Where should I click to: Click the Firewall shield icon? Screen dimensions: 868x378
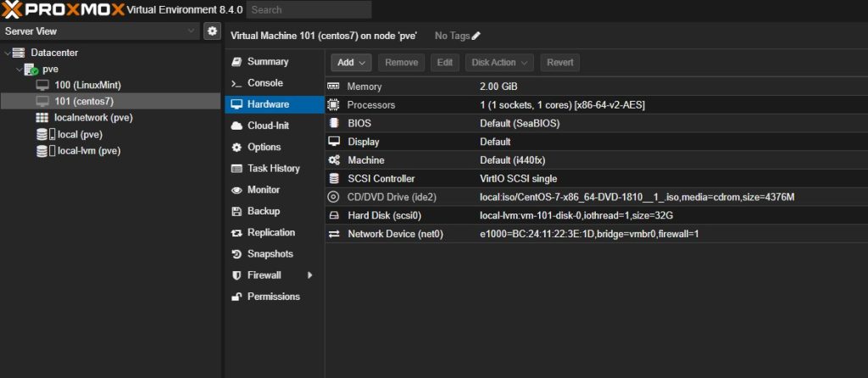click(237, 275)
